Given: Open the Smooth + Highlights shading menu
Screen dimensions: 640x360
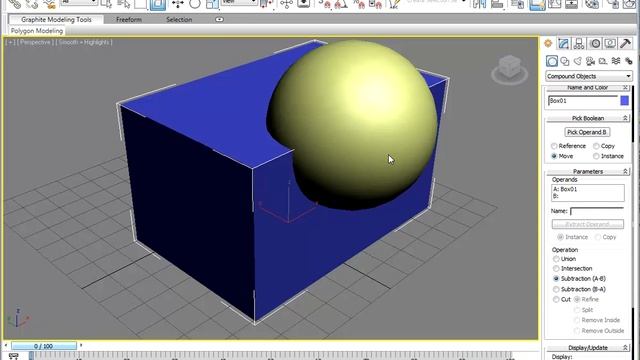Looking at the screenshot, I should (x=84, y=42).
